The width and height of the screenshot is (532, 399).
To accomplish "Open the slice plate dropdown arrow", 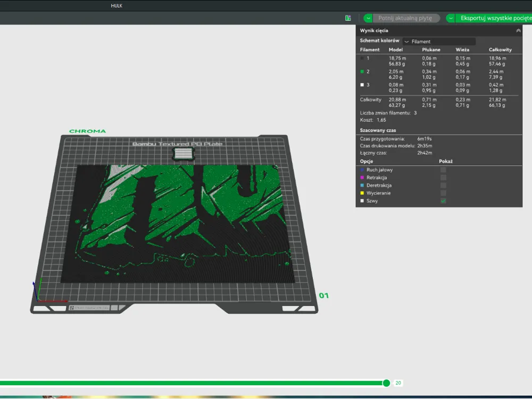I will pos(368,18).
